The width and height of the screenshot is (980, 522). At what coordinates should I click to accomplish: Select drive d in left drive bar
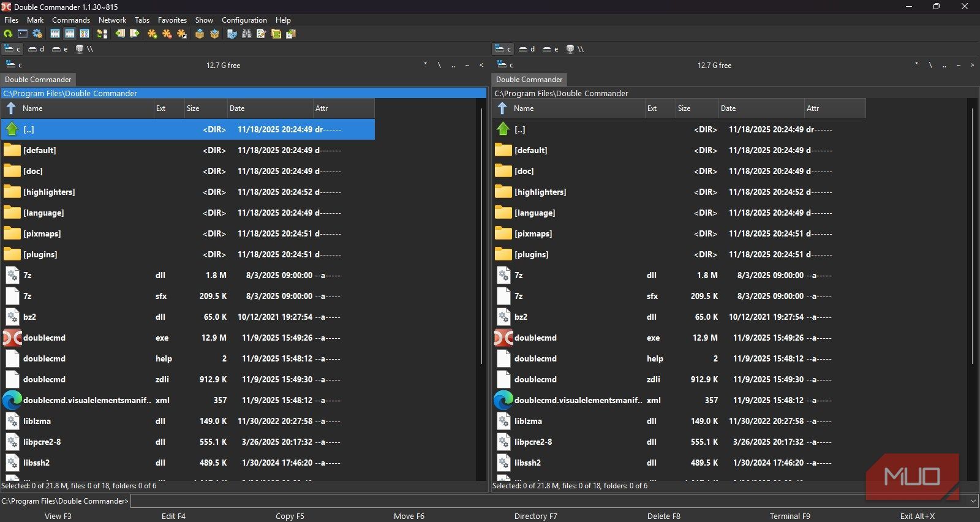(x=36, y=49)
